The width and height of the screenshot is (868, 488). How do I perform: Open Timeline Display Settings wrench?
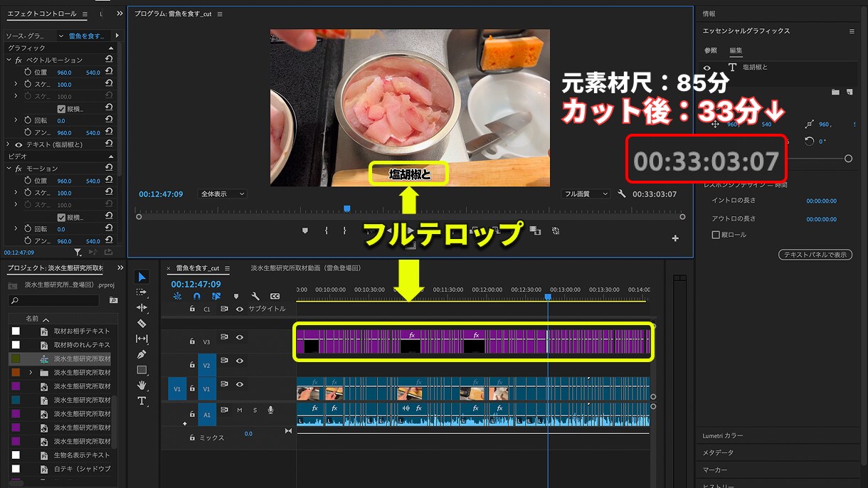point(255,296)
